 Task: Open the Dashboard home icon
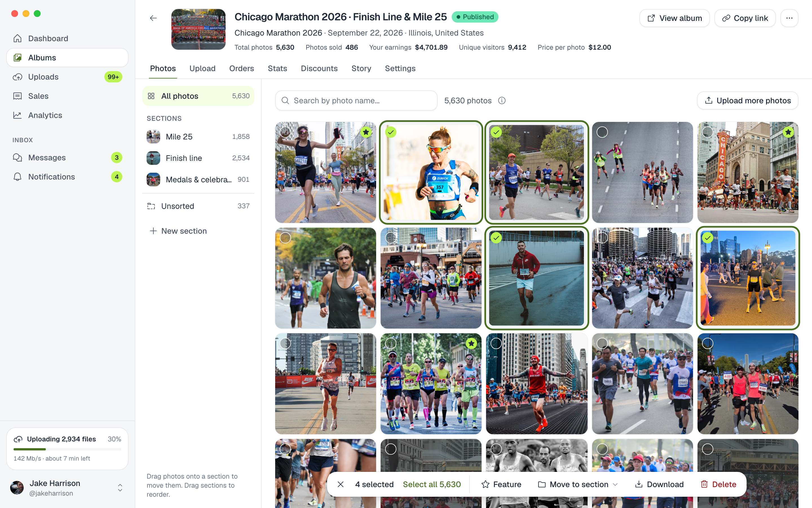tap(17, 38)
